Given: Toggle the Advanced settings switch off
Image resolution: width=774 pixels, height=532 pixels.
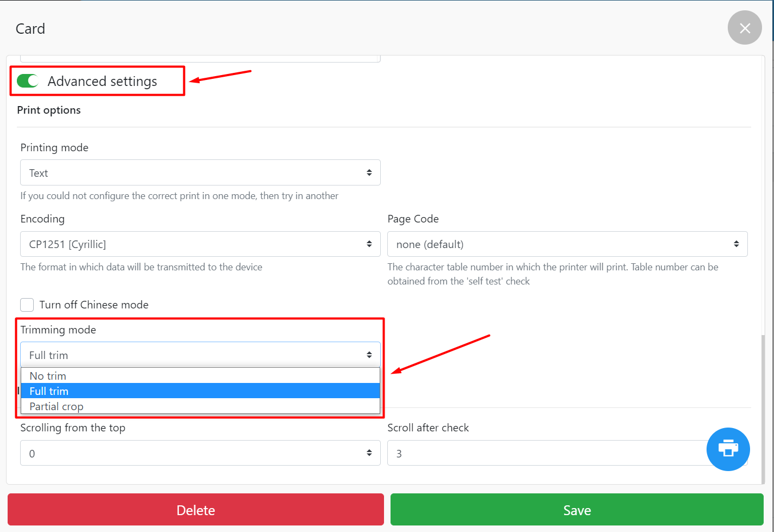Looking at the screenshot, I should (28, 81).
